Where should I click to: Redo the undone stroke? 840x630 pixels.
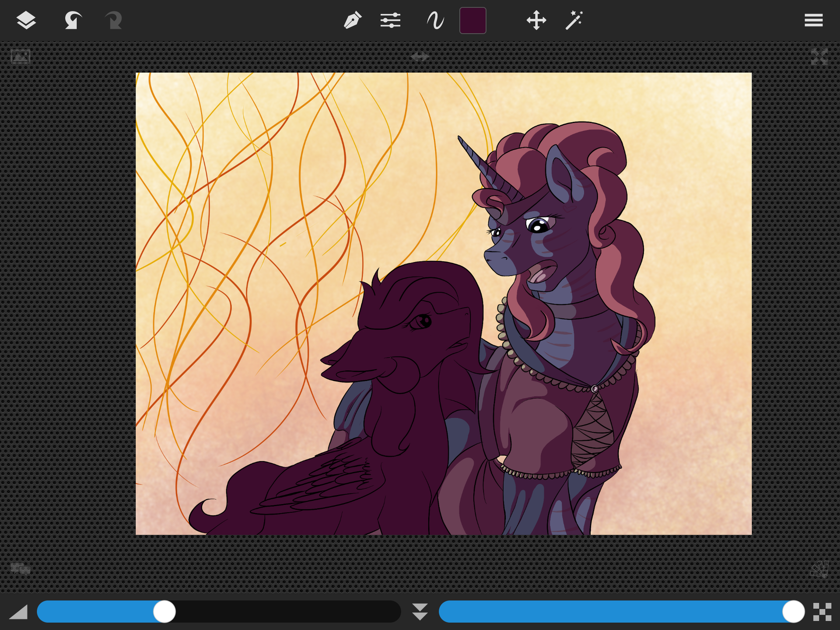coord(113,20)
